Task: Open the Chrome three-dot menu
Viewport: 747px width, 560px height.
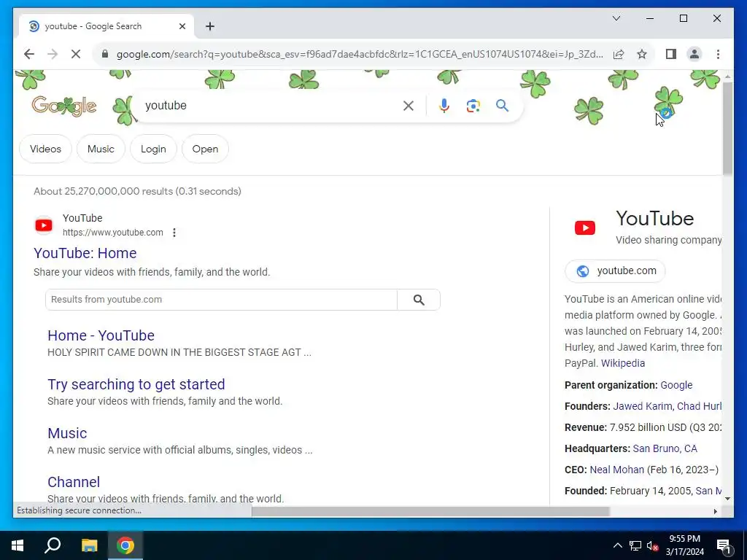Action: click(x=718, y=54)
